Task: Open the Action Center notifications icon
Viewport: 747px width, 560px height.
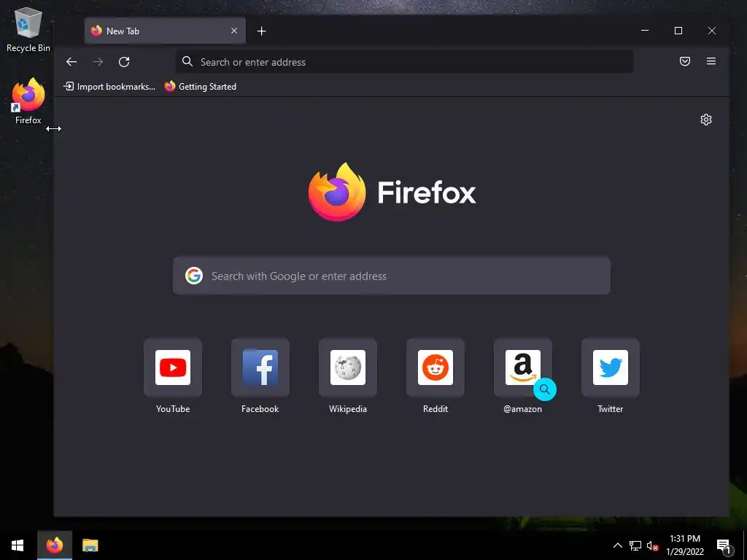Action: [x=724, y=546]
